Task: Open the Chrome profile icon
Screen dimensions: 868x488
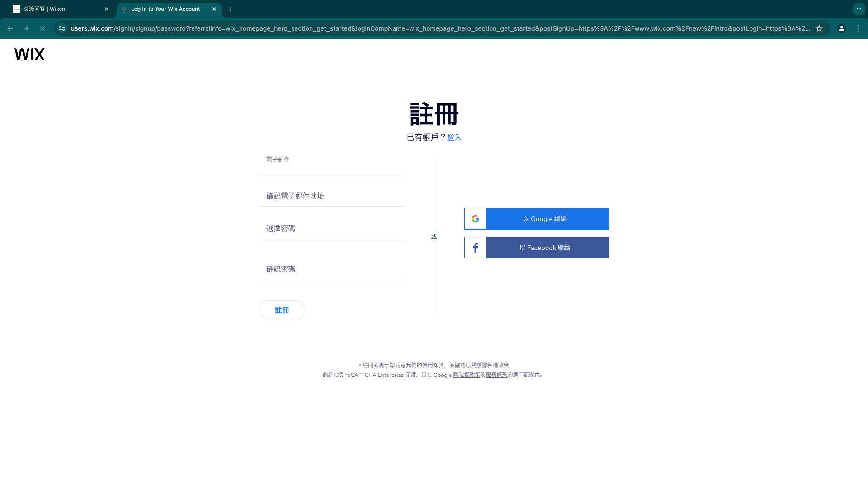Action: (842, 28)
